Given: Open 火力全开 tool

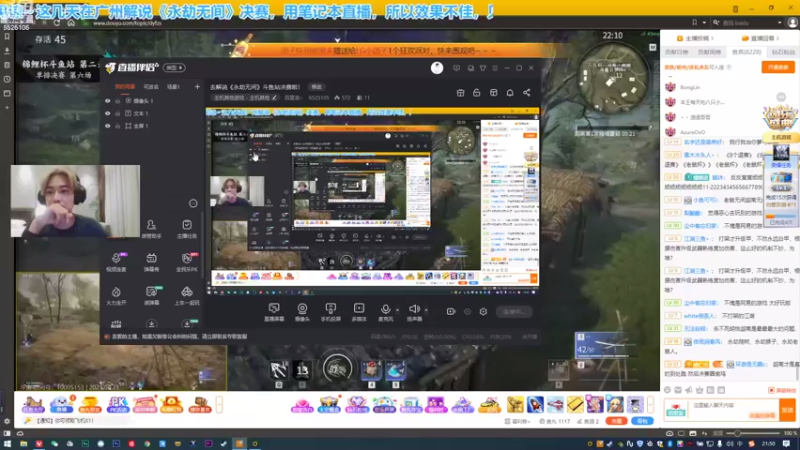Looking at the screenshot, I should (x=116, y=295).
